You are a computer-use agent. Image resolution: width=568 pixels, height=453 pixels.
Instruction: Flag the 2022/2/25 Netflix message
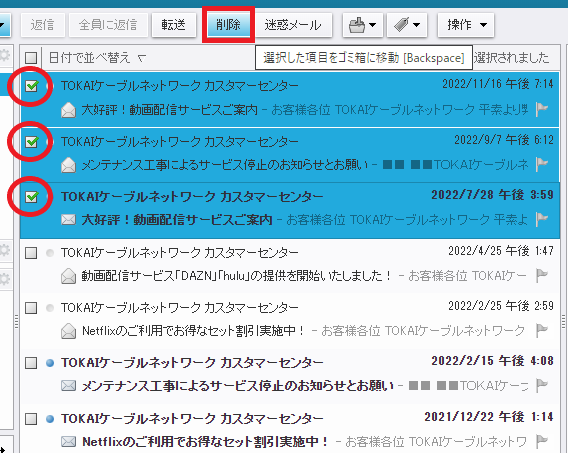coord(542,330)
